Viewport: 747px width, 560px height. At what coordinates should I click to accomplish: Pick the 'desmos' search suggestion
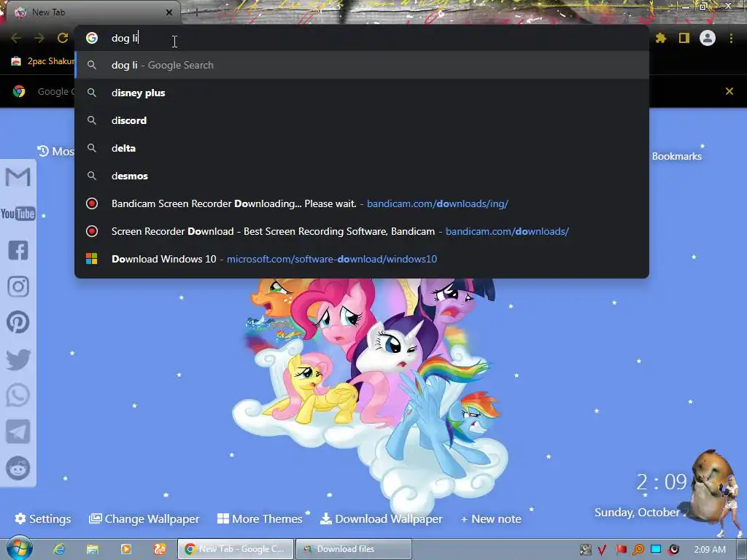point(362,176)
